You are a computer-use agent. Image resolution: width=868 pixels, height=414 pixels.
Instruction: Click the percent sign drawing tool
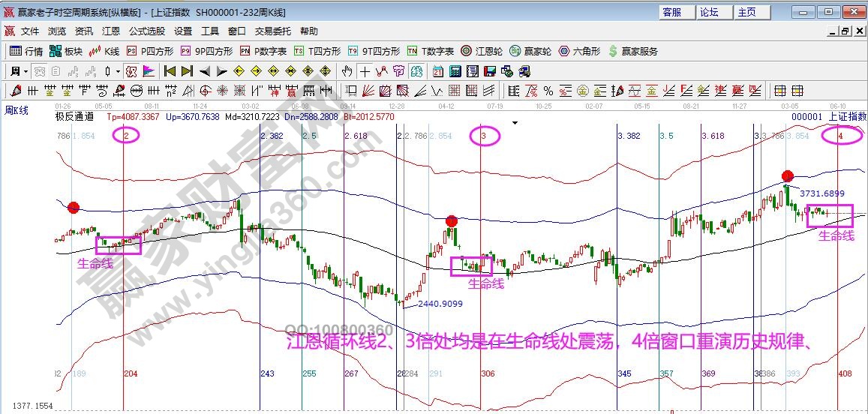pyautogui.click(x=548, y=91)
